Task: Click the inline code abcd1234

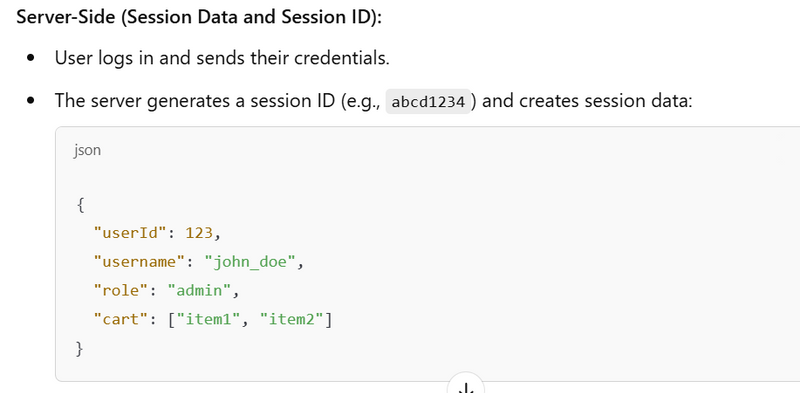Action: pyautogui.click(x=428, y=101)
